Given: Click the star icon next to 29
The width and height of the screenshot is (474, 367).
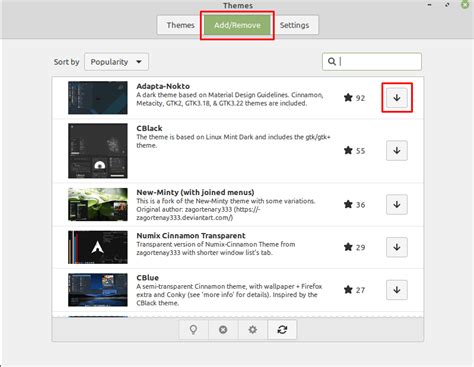Looking at the screenshot, I should coord(348,247).
